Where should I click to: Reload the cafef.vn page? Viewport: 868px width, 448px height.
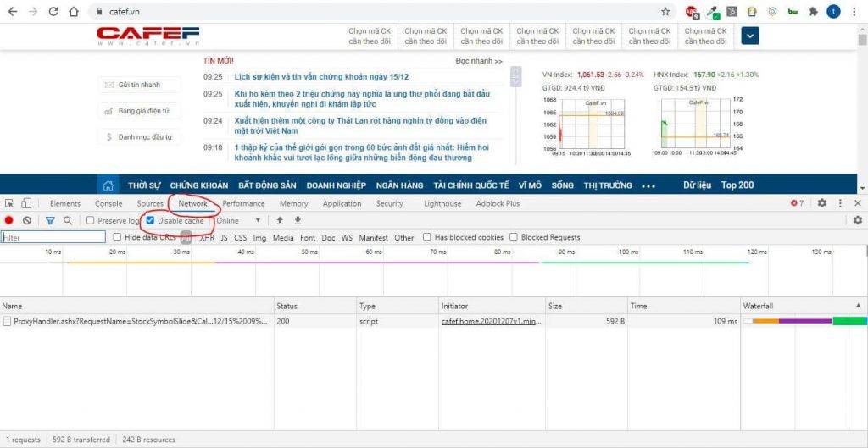pos(53,12)
